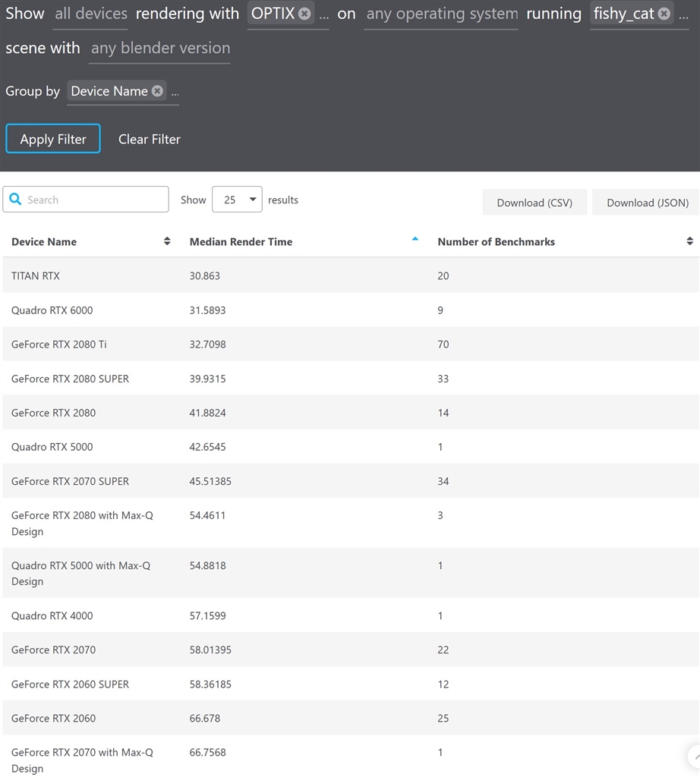Screen dimensions: 700x777
Task: Click the Apply Filter button
Action: click(53, 139)
